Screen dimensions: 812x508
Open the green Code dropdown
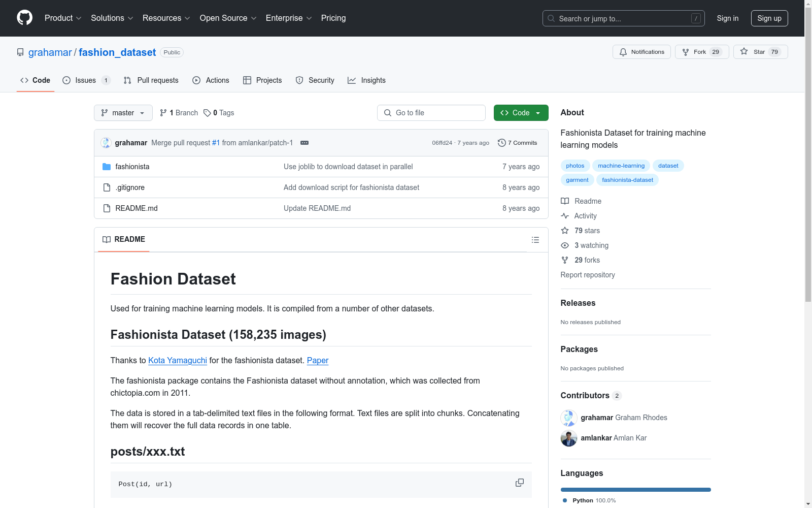tap(521, 113)
